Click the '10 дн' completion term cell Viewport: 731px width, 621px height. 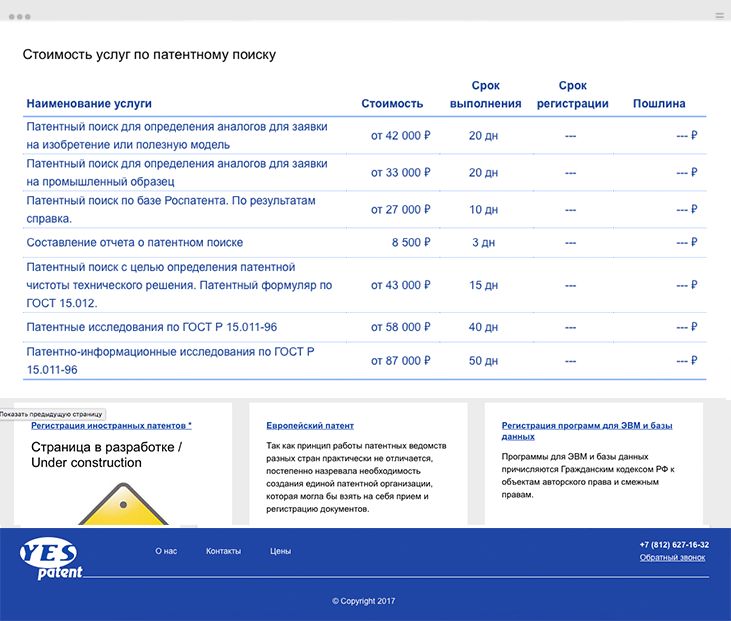pos(483,210)
